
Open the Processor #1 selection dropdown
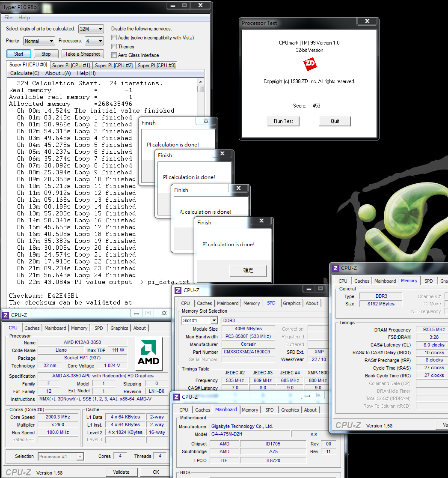tap(61, 456)
